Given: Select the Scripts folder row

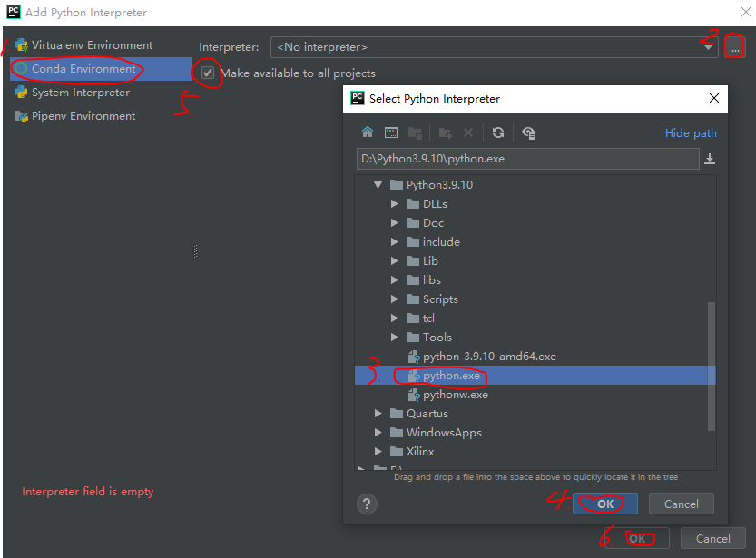Looking at the screenshot, I should pyautogui.click(x=535, y=299).
